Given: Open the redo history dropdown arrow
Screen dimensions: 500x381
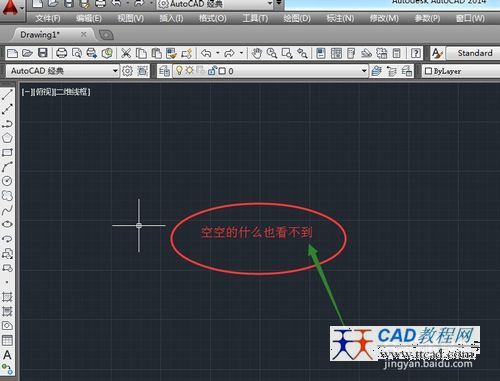Looking at the screenshot, I should pyautogui.click(x=241, y=53).
